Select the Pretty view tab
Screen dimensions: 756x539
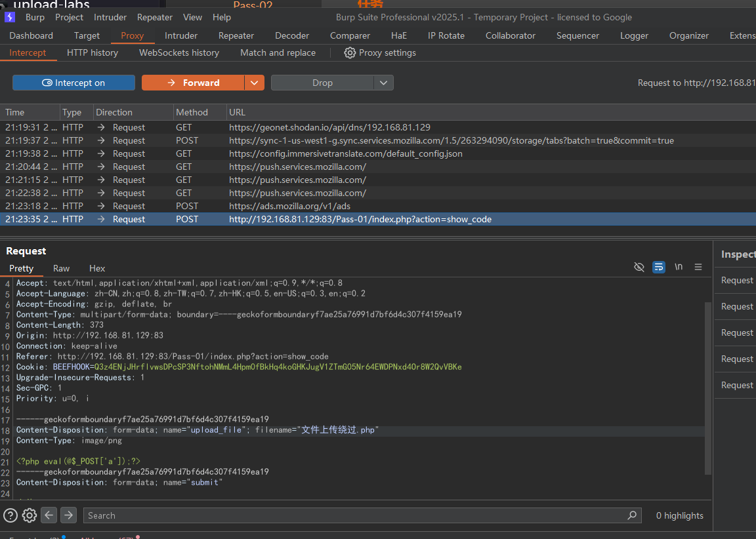coord(21,269)
